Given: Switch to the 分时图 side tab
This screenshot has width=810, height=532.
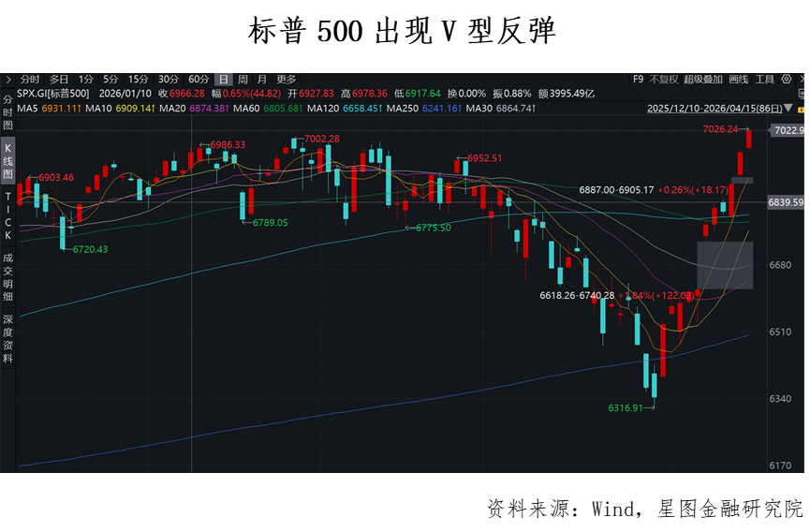Looking at the screenshot, I should coord(7,111).
